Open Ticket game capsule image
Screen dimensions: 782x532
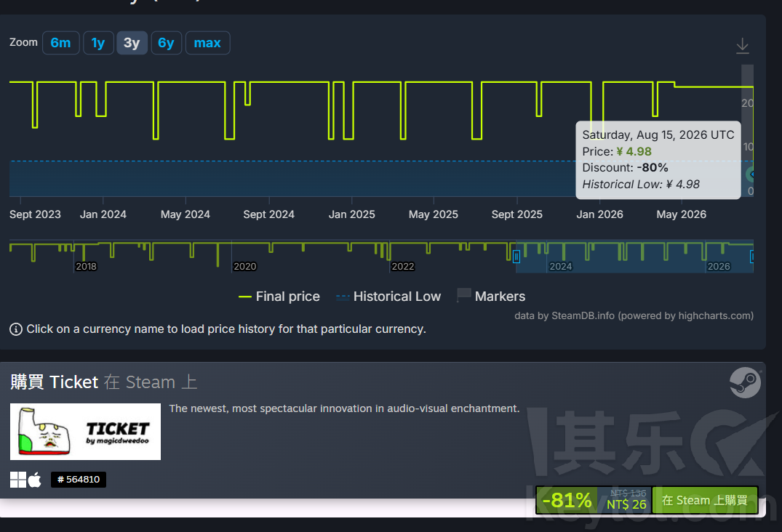coord(85,432)
